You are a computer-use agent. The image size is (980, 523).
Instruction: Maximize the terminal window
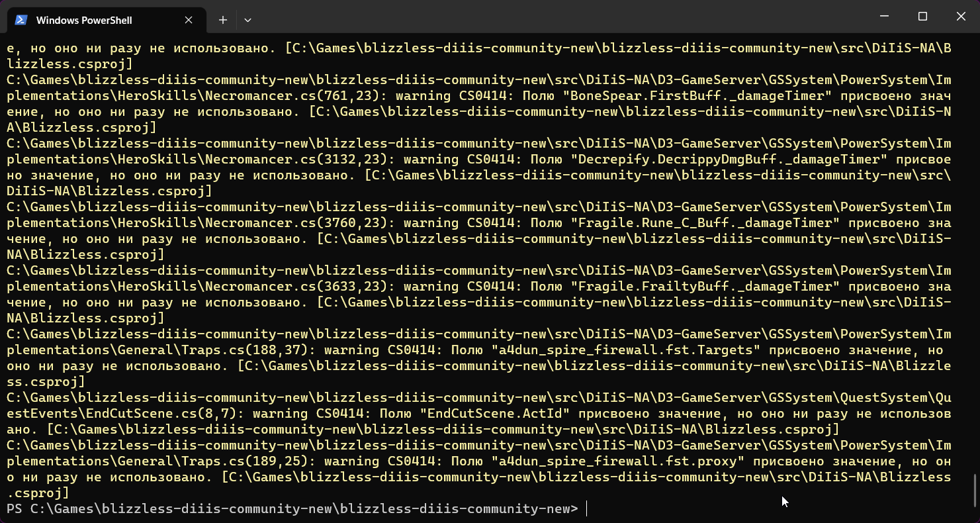(x=922, y=16)
